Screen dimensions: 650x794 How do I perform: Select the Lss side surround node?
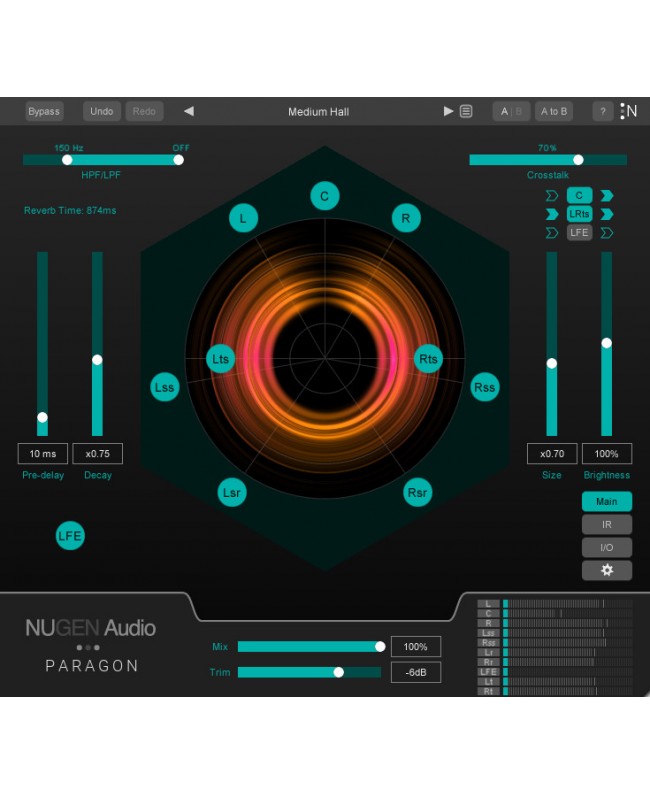point(165,387)
